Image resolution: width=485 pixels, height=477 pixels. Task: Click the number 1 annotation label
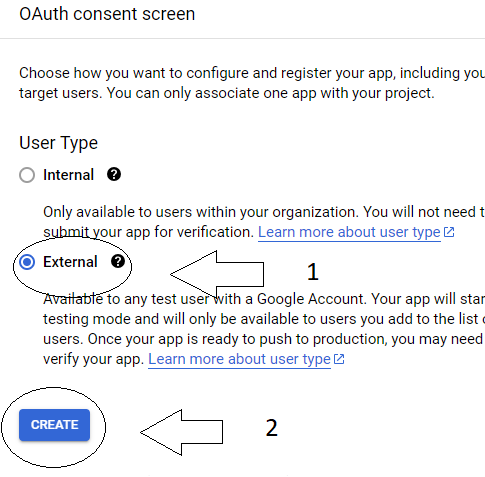(x=313, y=272)
